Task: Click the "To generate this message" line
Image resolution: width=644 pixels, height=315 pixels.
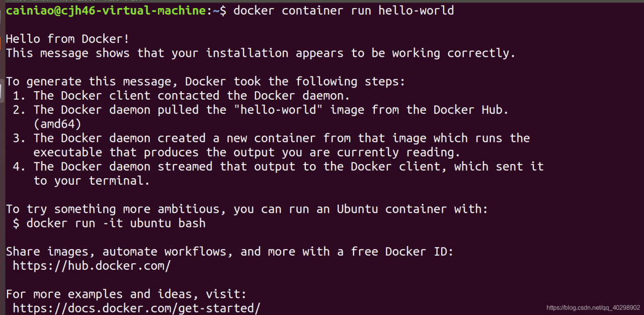Action: 205,82
